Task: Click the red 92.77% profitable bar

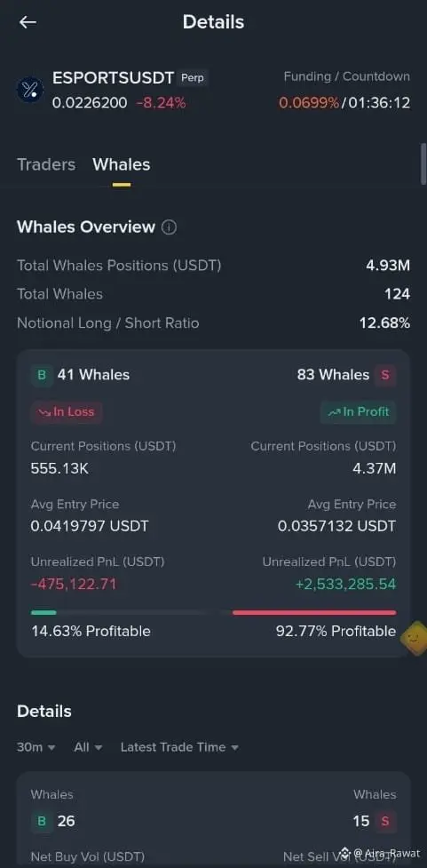Action: 314,613
